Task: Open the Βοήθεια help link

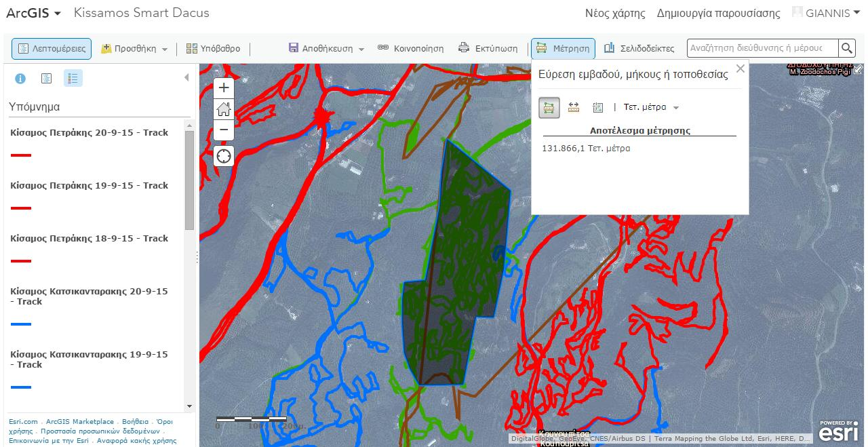Action: pyautogui.click(x=135, y=422)
